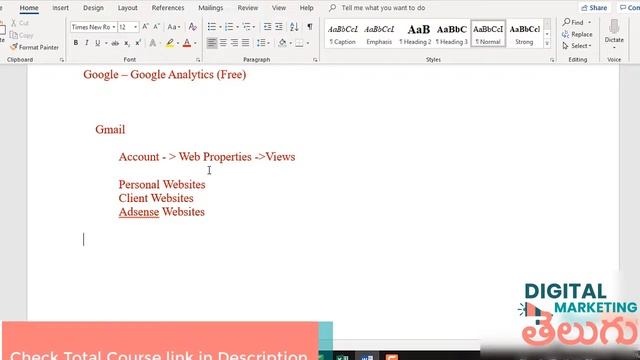
Task: Open the font color dropdown arrow
Action: (195, 43)
